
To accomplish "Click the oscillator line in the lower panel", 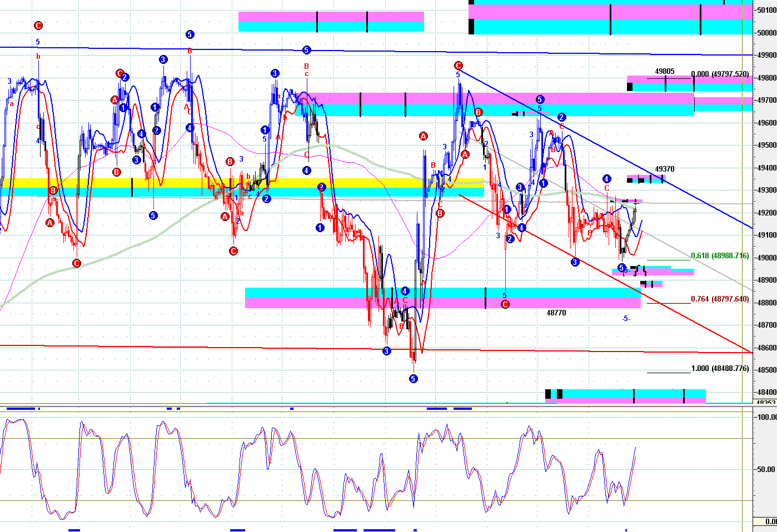I will click(x=317, y=470).
